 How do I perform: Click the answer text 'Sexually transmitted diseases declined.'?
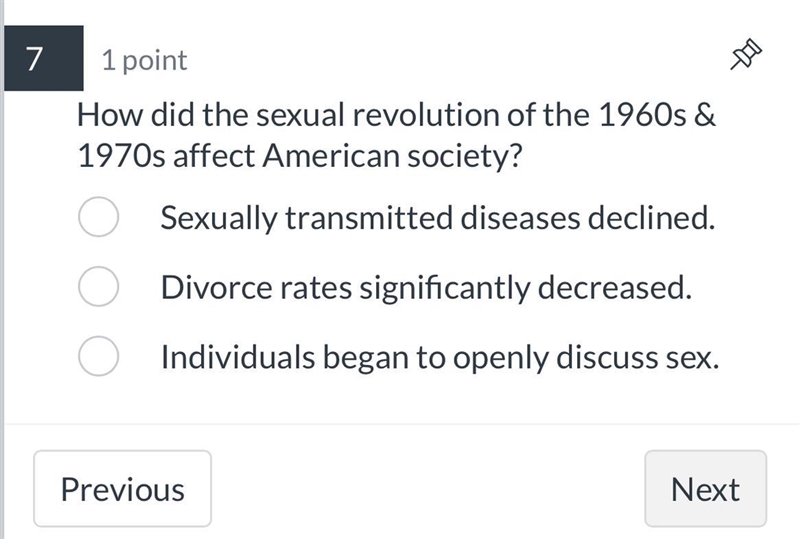[438, 218]
